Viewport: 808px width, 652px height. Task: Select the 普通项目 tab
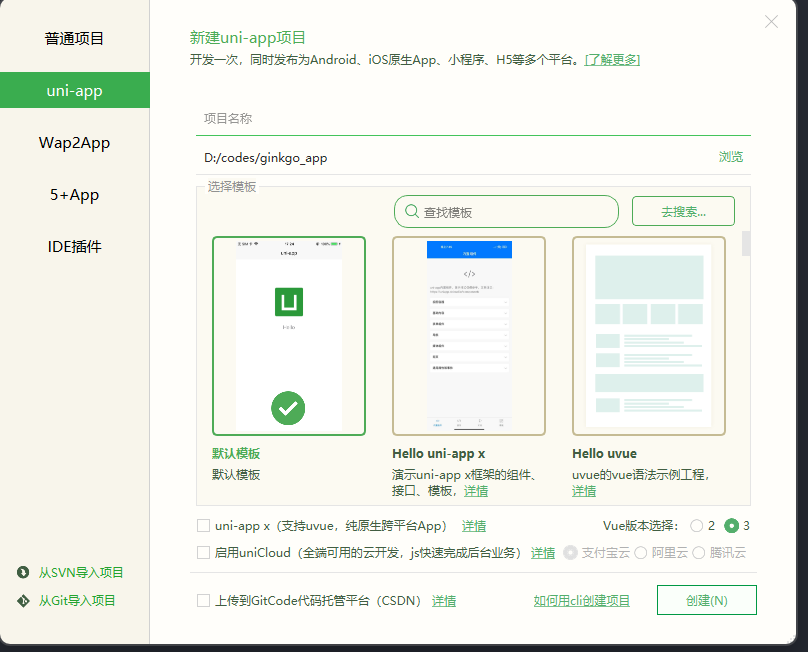coord(75,39)
